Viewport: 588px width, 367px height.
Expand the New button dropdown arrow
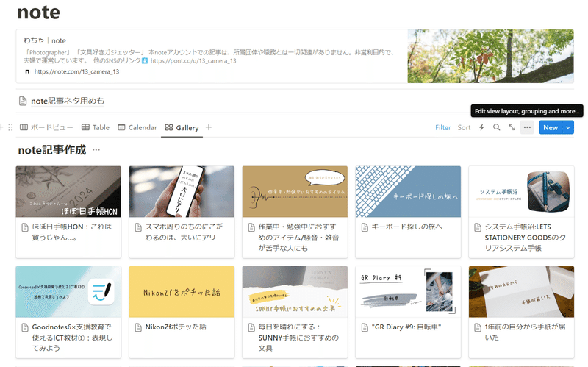pyautogui.click(x=568, y=127)
